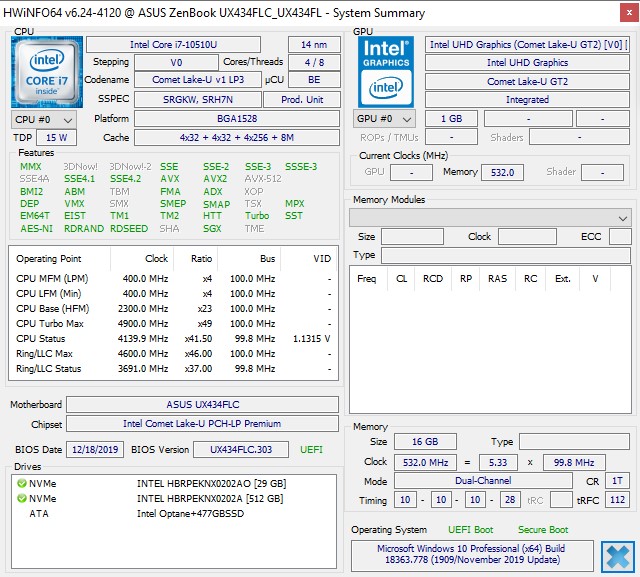Click the Ratio column header
This screenshot has width=640, height=577.
(196, 259)
